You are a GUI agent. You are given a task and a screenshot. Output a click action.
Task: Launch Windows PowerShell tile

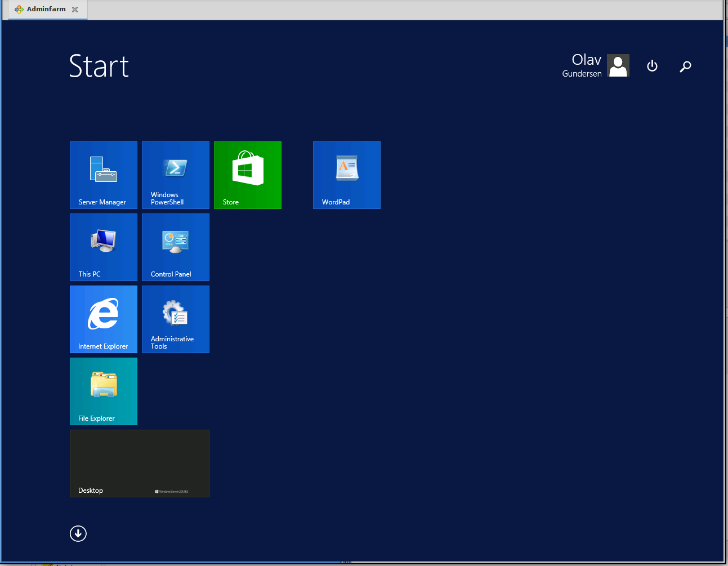[176, 175]
